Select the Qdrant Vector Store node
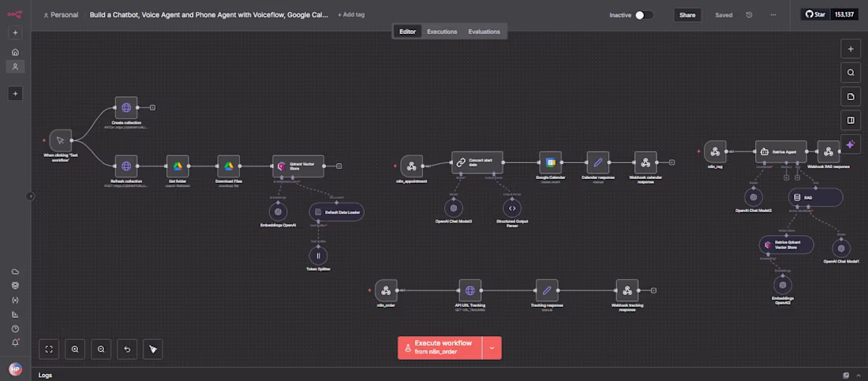This screenshot has height=381, width=868. tap(297, 166)
